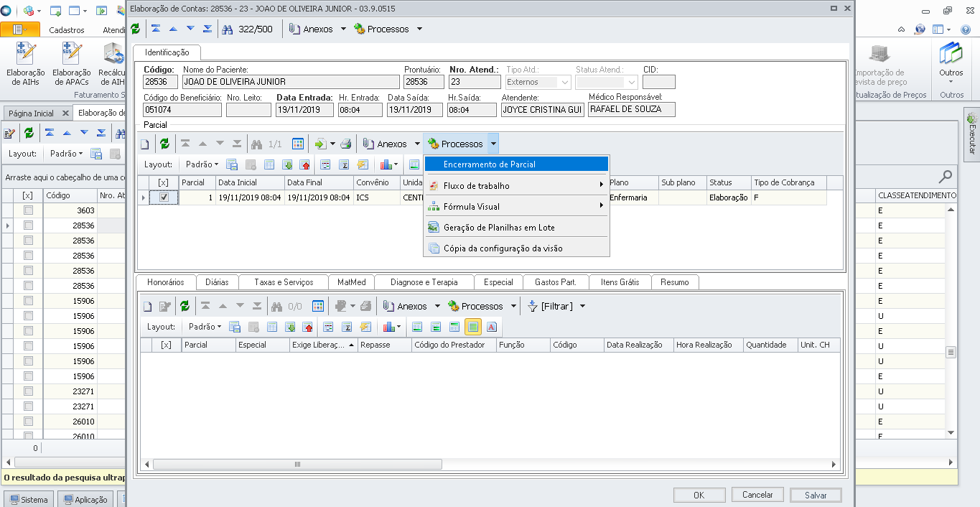Choose Geração de Planilhas em Lote

pyautogui.click(x=516, y=228)
